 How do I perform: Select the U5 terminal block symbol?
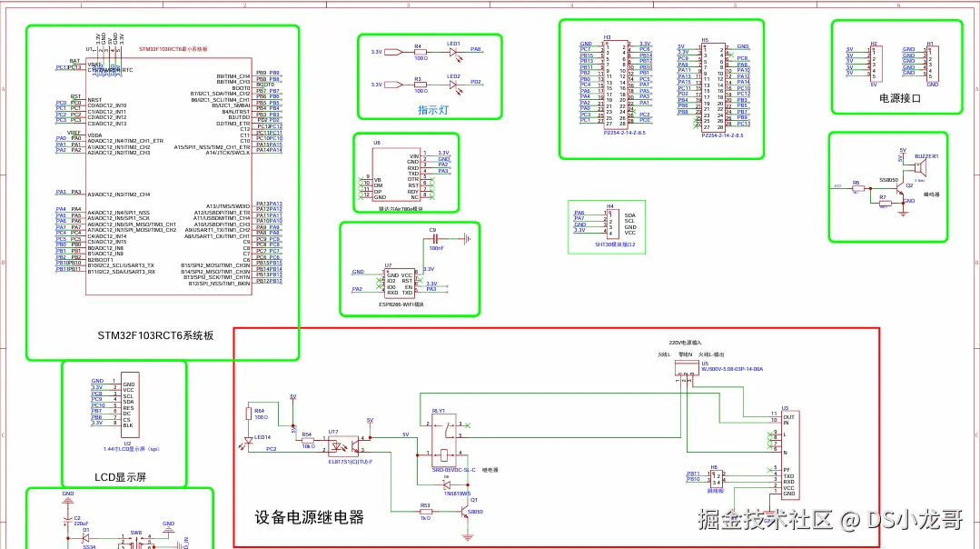[x=687, y=369]
